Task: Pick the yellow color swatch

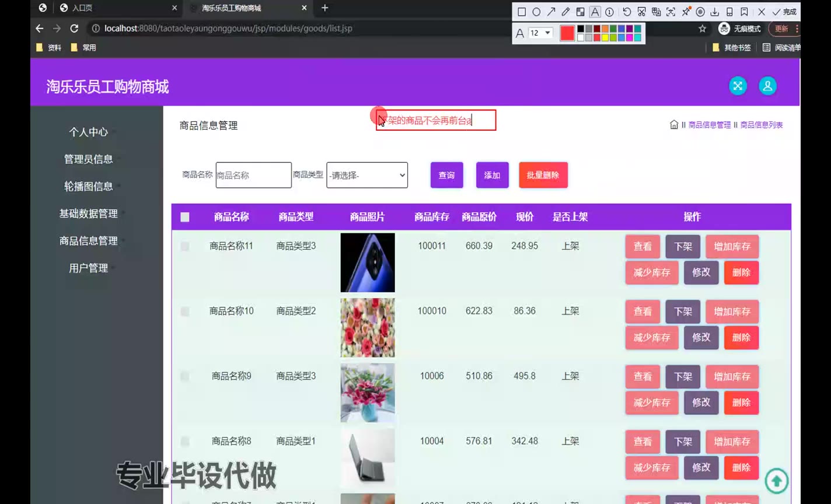Action: (605, 37)
